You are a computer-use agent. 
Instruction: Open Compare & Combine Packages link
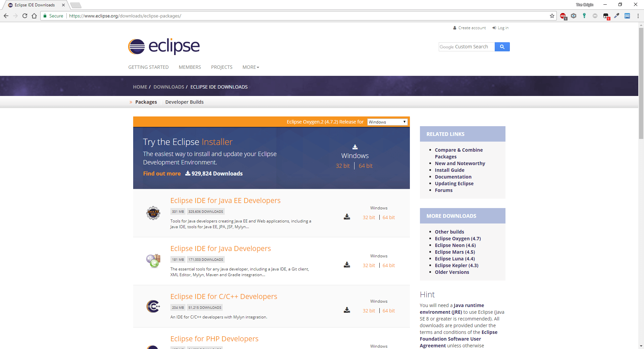pyautogui.click(x=459, y=153)
